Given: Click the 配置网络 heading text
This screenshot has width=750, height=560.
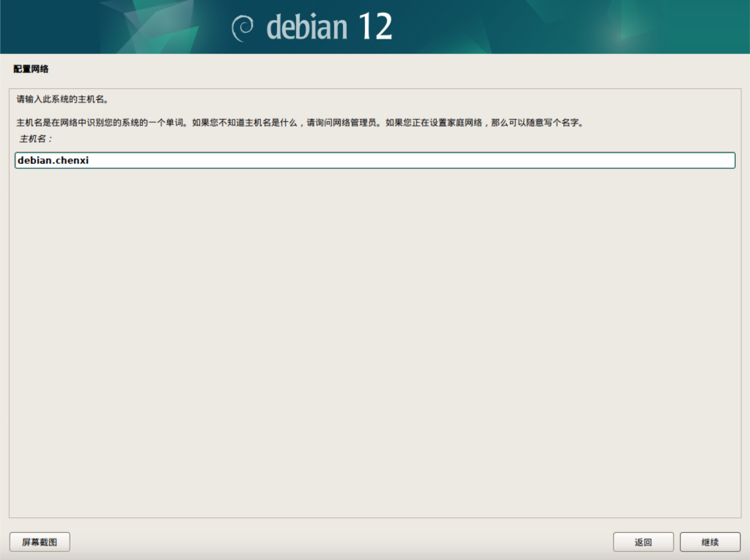Looking at the screenshot, I should (31, 69).
